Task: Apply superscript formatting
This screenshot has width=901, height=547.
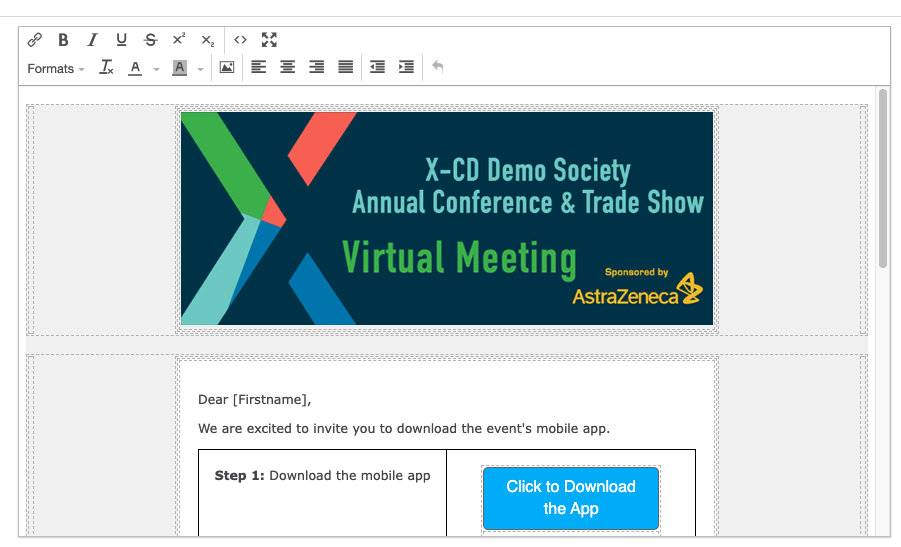Action: coord(179,40)
